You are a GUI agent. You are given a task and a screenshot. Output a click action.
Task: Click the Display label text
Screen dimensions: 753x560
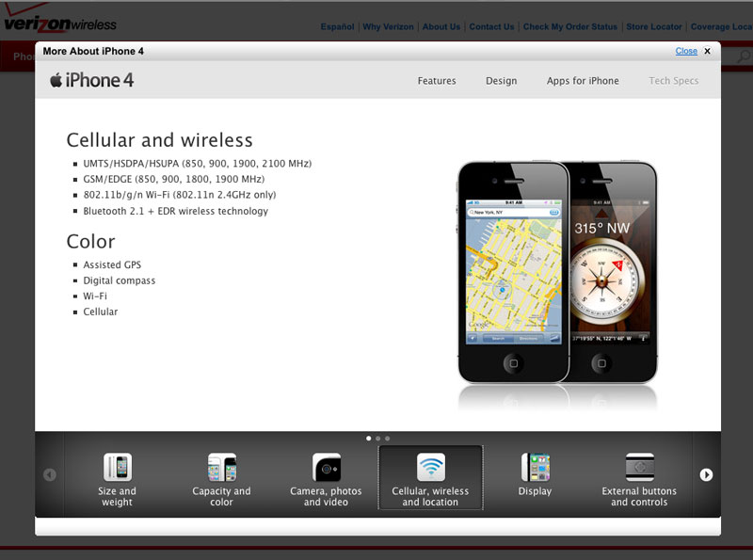pos(535,491)
